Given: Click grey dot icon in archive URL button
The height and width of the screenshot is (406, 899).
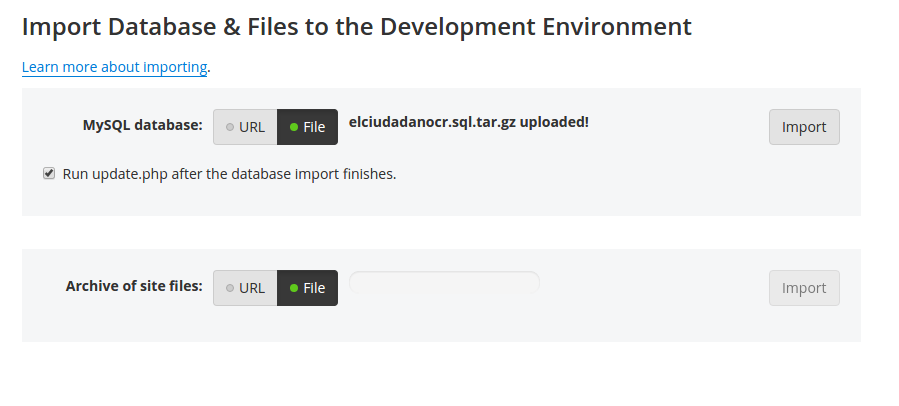Looking at the screenshot, I should point(230,288).
